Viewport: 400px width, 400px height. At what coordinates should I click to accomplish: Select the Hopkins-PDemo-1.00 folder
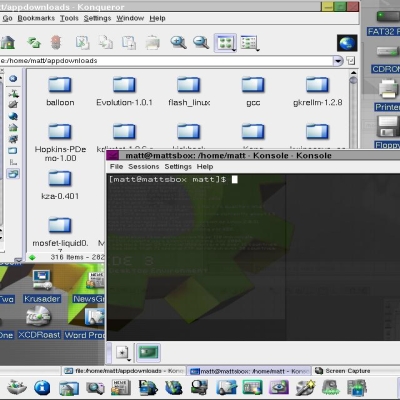pyautogui.click(x=60, y=143)
